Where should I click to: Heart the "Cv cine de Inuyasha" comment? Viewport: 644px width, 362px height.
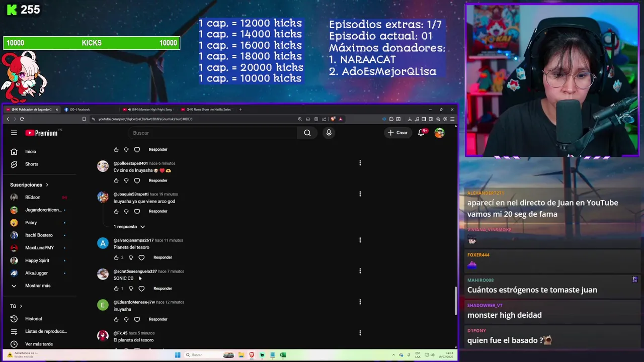click(137, 180)
